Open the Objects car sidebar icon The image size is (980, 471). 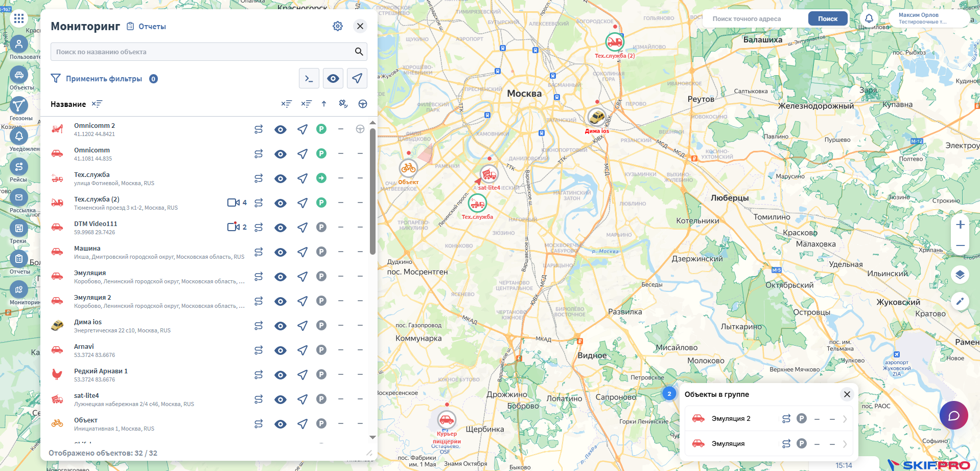tap(19, 75)
